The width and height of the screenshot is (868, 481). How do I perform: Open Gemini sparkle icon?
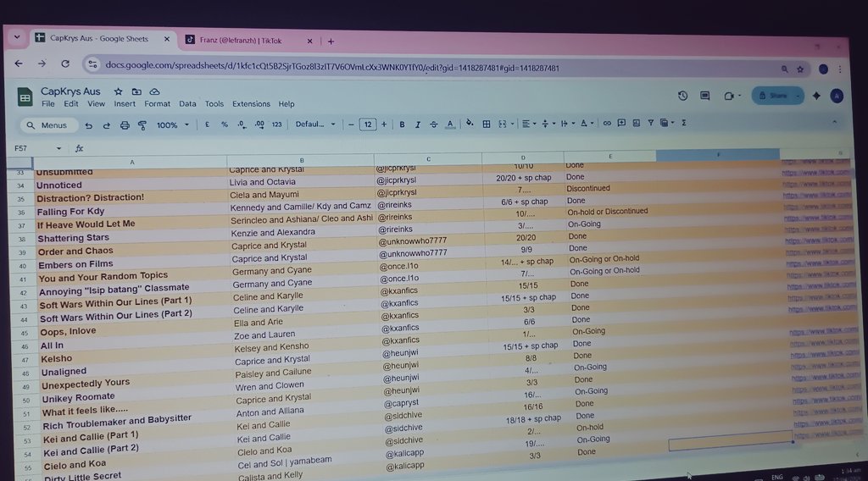click(816, 96)
